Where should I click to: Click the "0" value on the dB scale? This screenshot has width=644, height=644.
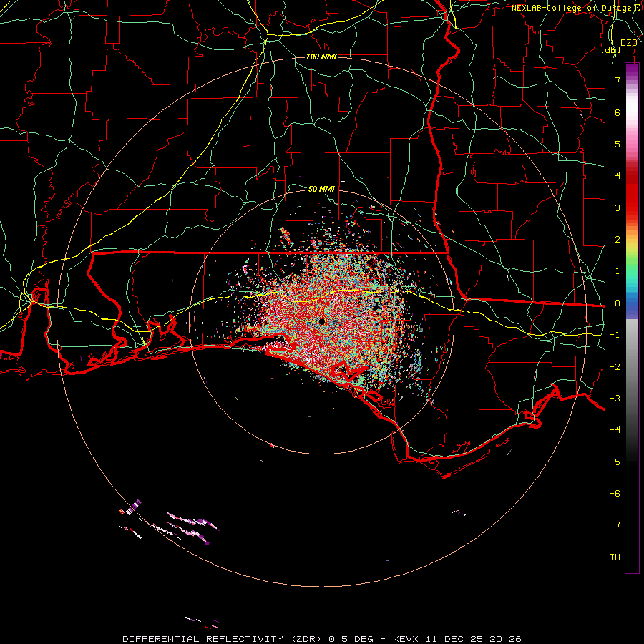(x=618, y=303)
